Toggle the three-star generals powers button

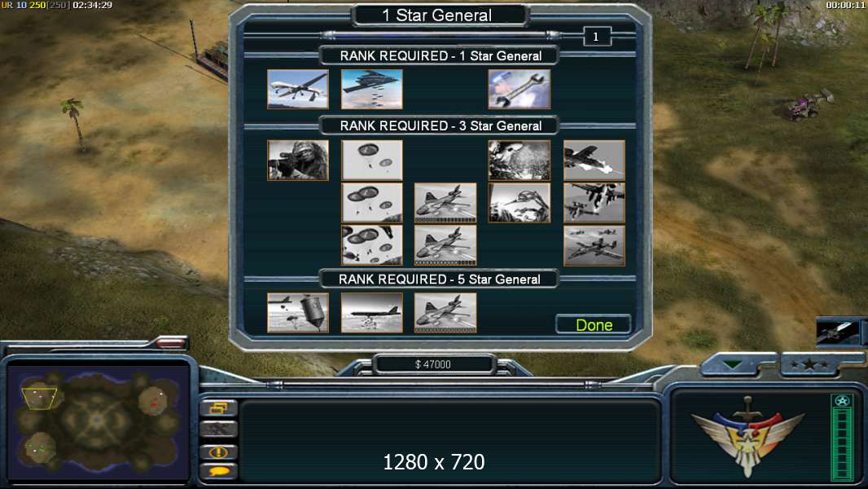pyautogui.click(x=810, y=364)
